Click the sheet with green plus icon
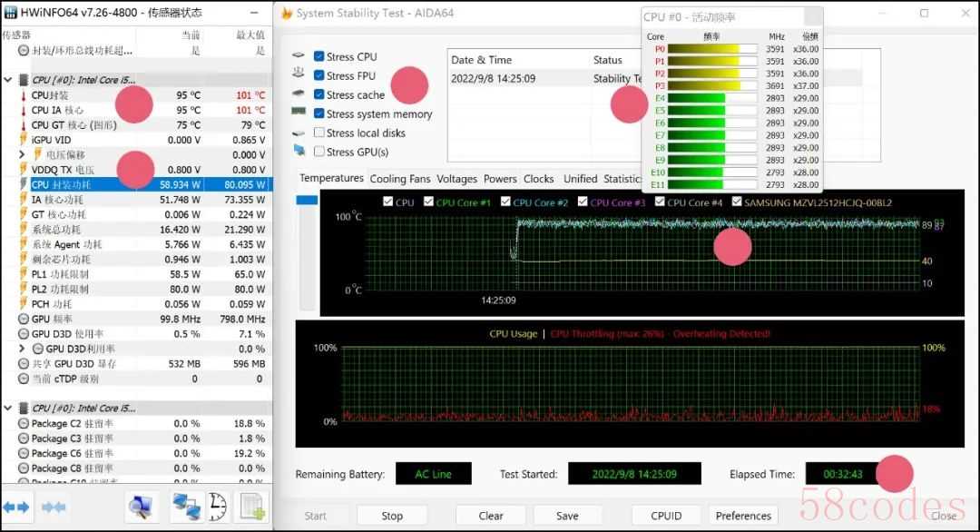The width and height of the screenshot is (980, 532). pos(252,507)
